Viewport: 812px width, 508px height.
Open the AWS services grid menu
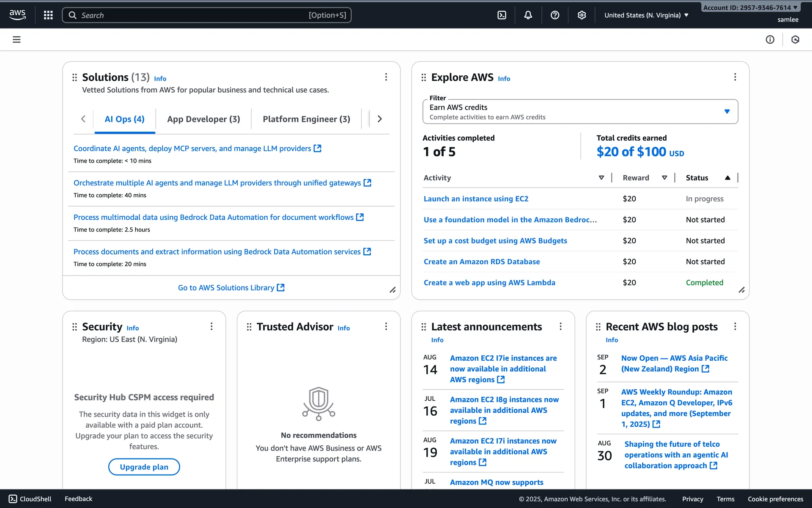(x=48, y=15)
